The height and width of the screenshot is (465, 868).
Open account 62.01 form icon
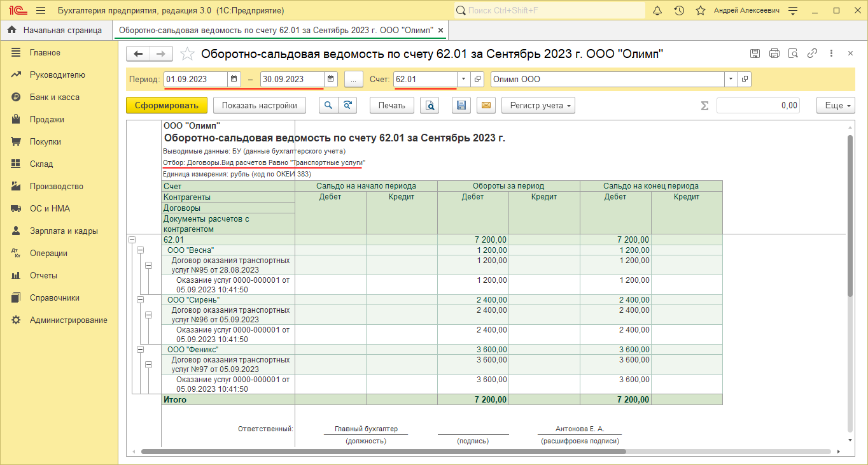[478, 79]
